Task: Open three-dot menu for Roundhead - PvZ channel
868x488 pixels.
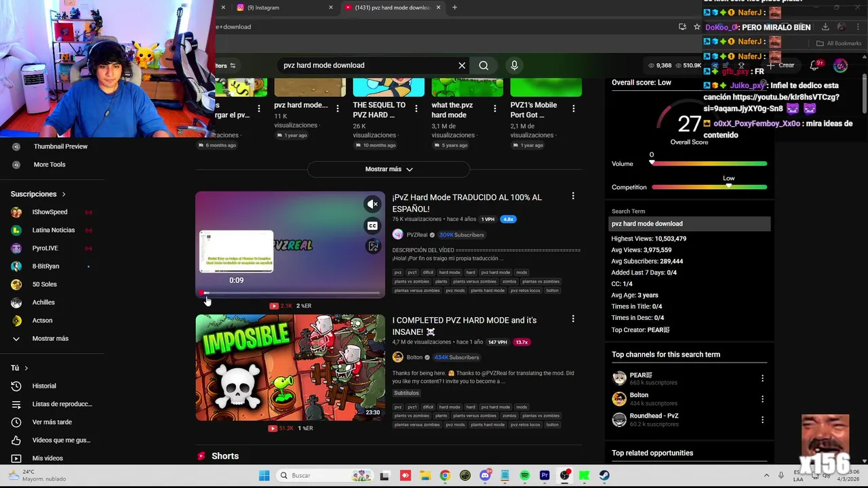Action: (762, 420)
